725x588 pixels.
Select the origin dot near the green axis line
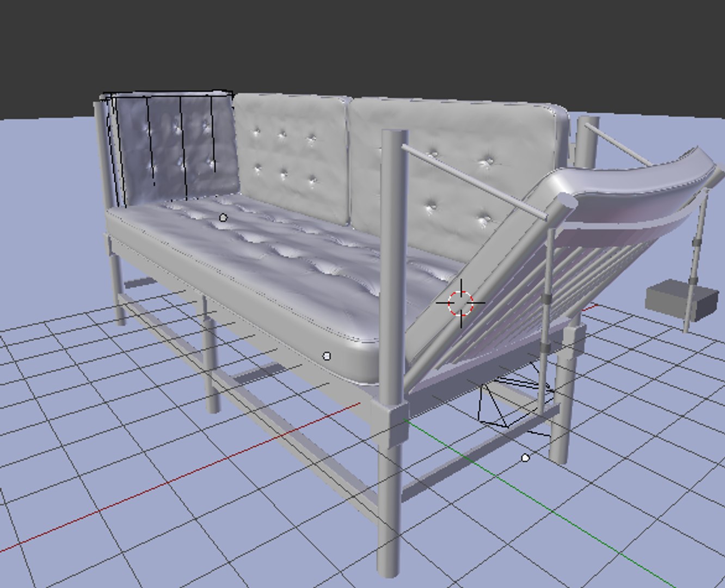[x=525, y=458]
